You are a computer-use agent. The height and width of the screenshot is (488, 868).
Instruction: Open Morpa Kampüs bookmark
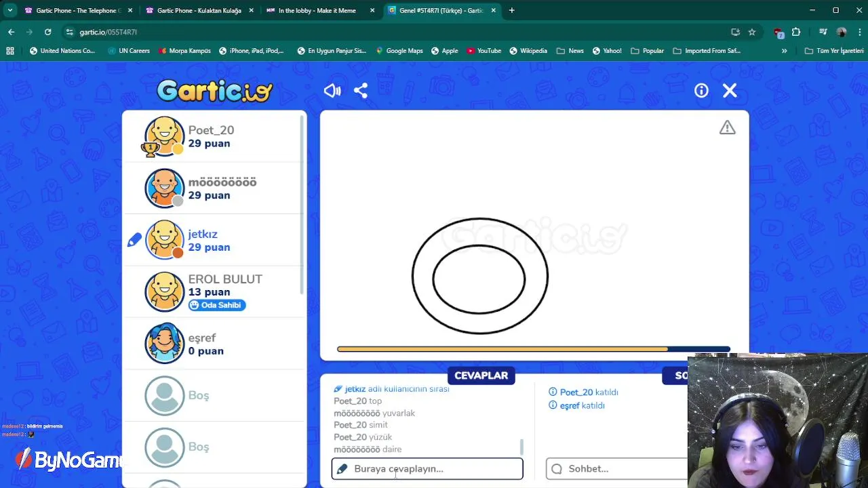(x=184, y=51)
